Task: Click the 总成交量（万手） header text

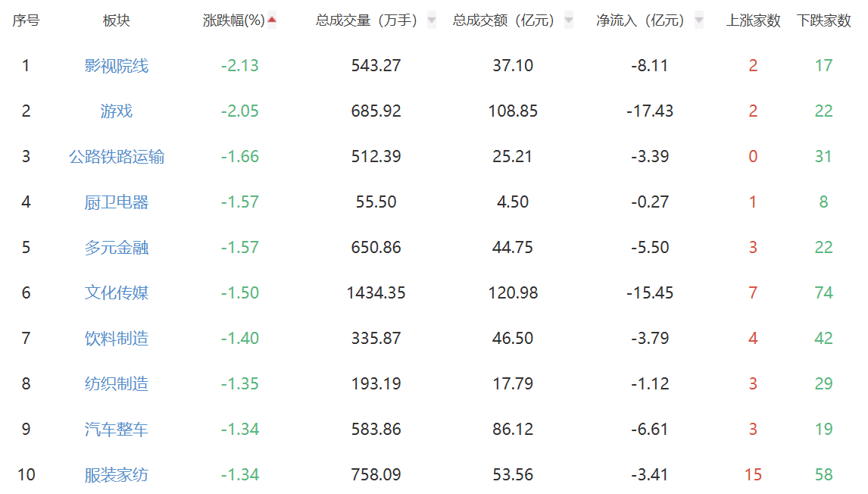Action: tap(367, 21)
